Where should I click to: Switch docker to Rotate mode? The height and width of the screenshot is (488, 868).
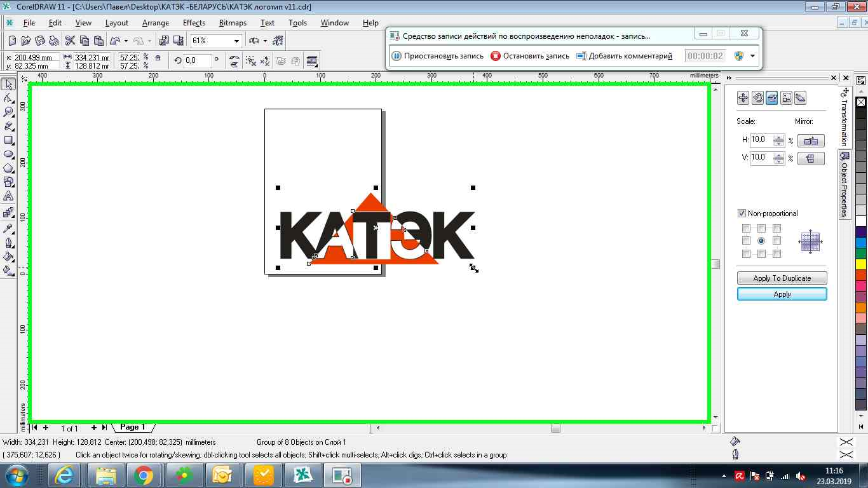pyautogui.click(x=757, y=98)
